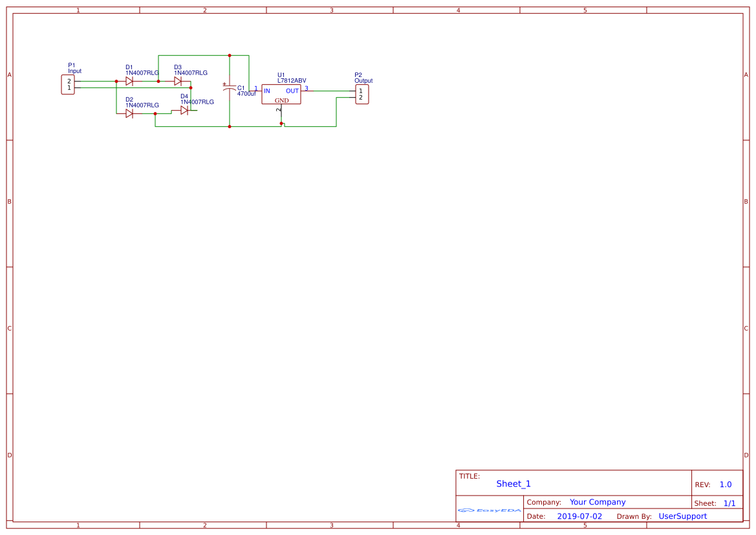Click the 'D1' designator label
The width and height of the screenshot is (756, 535).
129,67
